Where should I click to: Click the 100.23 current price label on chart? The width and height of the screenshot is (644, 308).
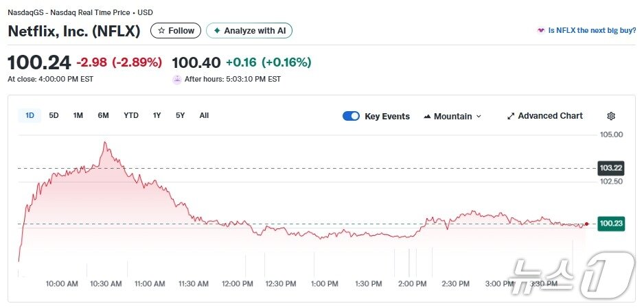click(610, 224)
